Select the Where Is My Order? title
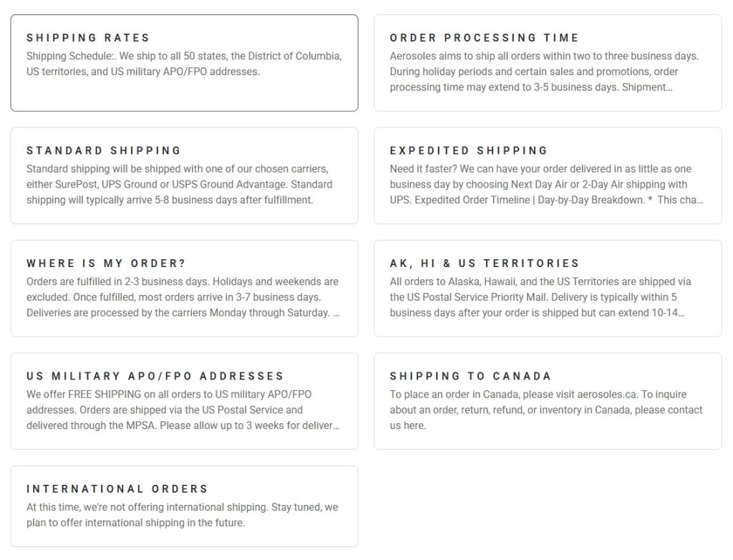 click(x=106, y=264)
